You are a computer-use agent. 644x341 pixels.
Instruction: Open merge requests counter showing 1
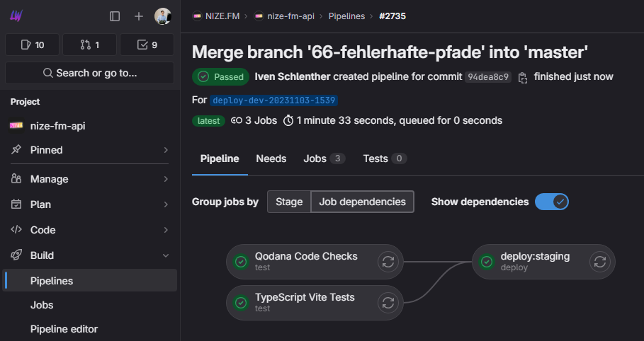click(89, 45)
